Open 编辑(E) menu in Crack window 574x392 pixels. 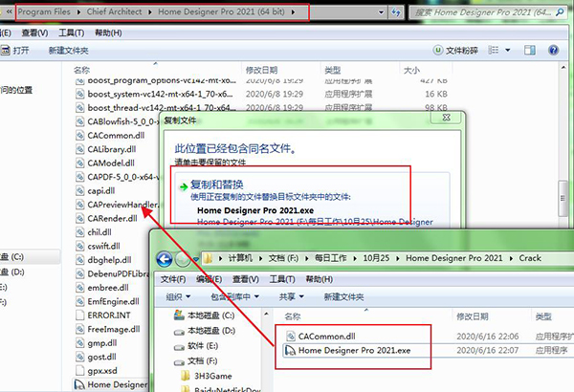point(209,279)
